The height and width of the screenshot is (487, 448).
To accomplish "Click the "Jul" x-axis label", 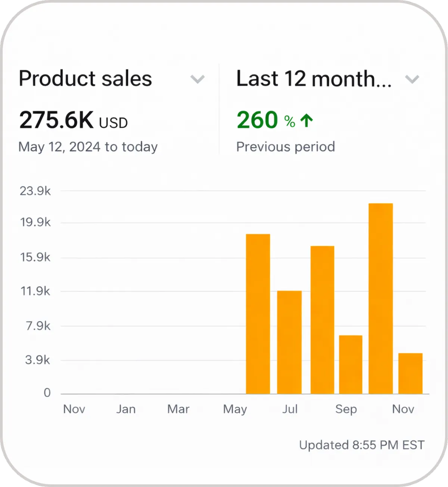I will point(290,409).
